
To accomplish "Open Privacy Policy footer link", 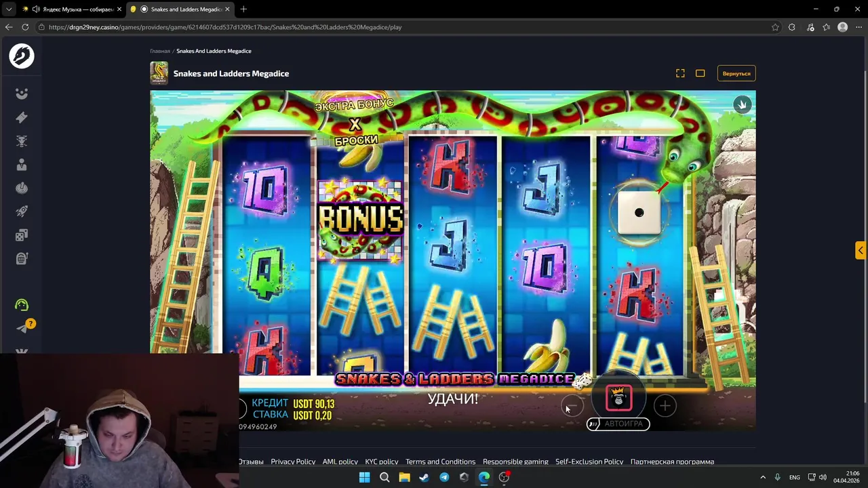I will pos(293,462).
